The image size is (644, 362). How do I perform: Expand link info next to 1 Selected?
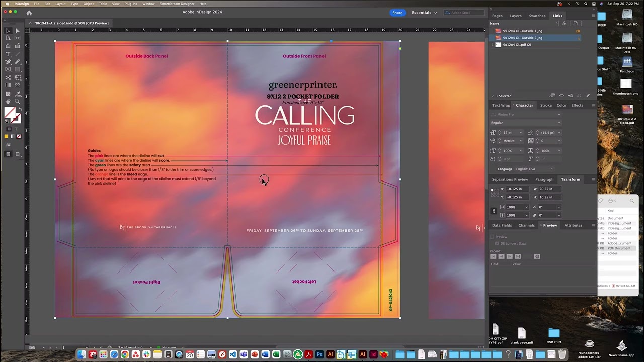pos(492,96)
